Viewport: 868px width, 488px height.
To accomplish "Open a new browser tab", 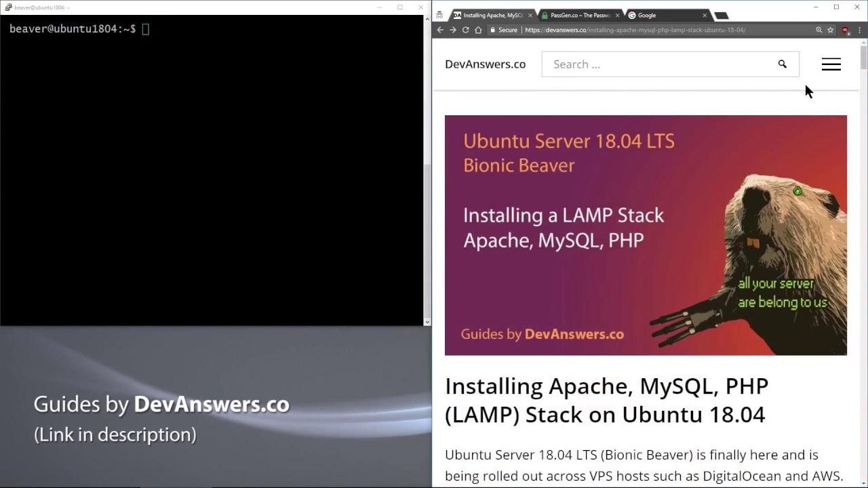I will [x=722, y=15].
